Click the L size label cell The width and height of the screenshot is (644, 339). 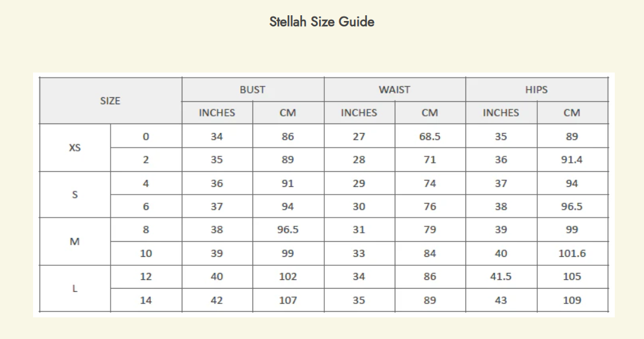coord(74,288)
